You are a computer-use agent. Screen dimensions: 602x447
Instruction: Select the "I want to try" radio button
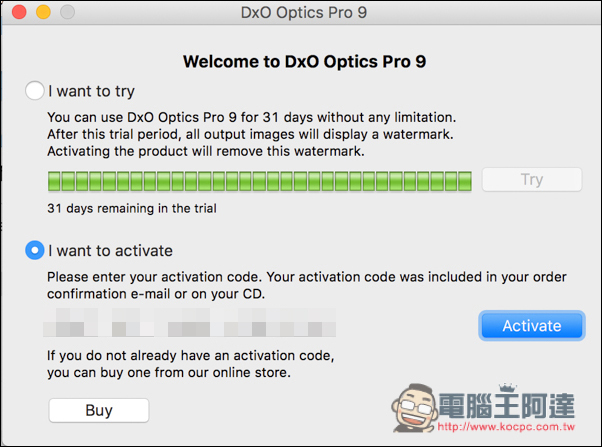(35, 91)
